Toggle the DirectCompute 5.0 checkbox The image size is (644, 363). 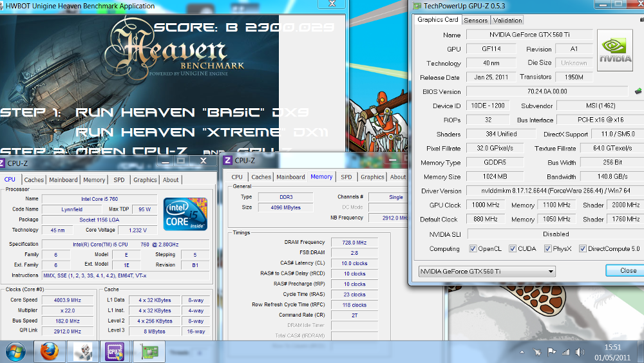coord(583,248)
